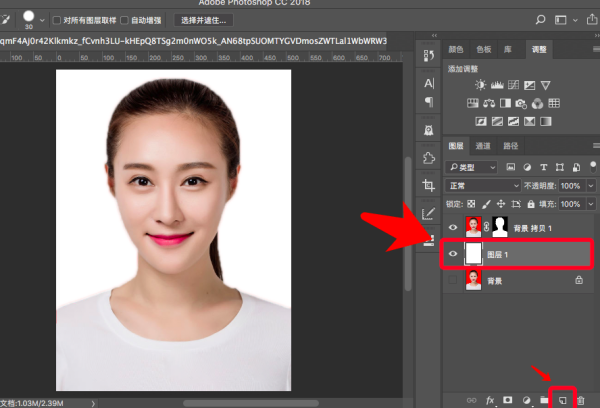Click the 选择并遮住... button
Viewport: 600px width, 408px height.
204,20
